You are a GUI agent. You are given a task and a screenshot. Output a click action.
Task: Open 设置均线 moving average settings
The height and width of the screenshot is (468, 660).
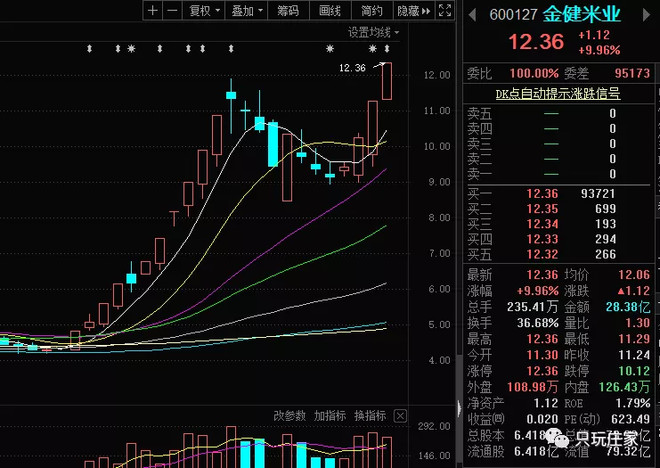point(373,32)
